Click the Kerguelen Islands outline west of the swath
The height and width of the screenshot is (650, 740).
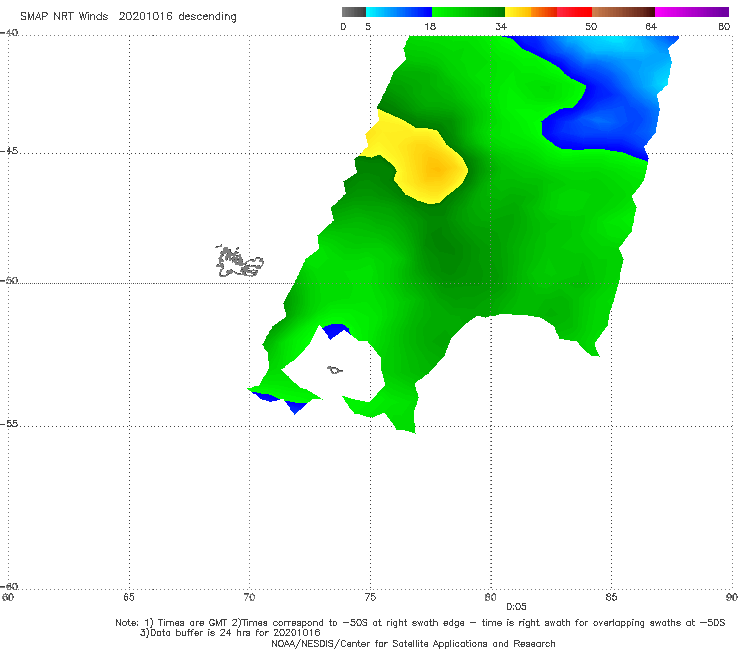click(x=239, y=261)
